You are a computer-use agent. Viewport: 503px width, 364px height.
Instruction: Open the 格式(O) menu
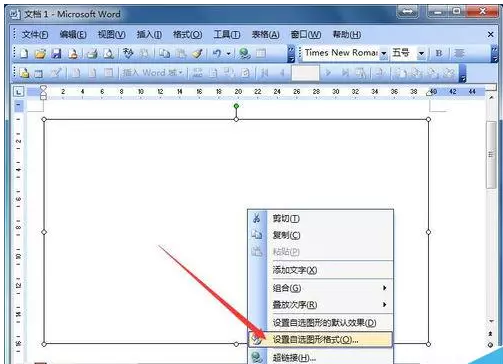click(187, 34)
